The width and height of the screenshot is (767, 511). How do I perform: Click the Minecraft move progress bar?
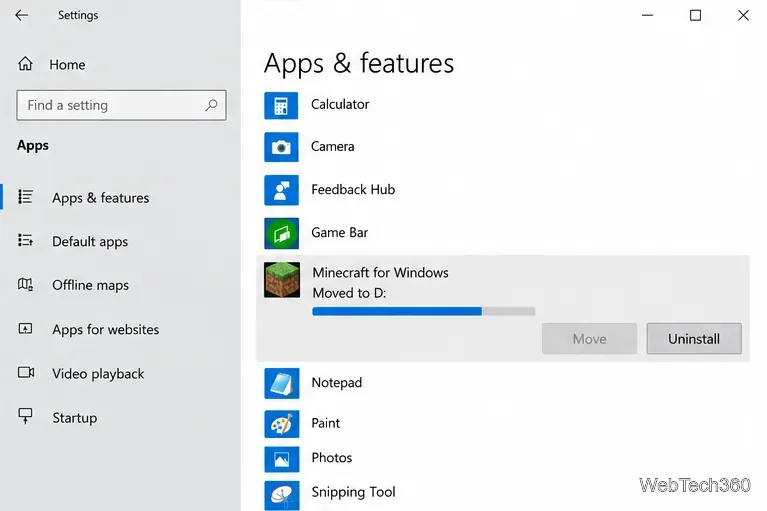(424, 311)
